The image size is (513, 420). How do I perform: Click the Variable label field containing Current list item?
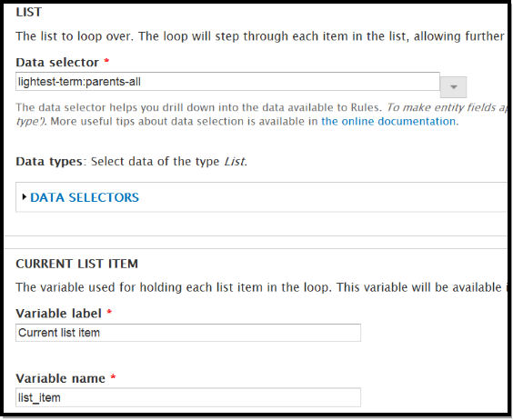[x=188, y=333]
